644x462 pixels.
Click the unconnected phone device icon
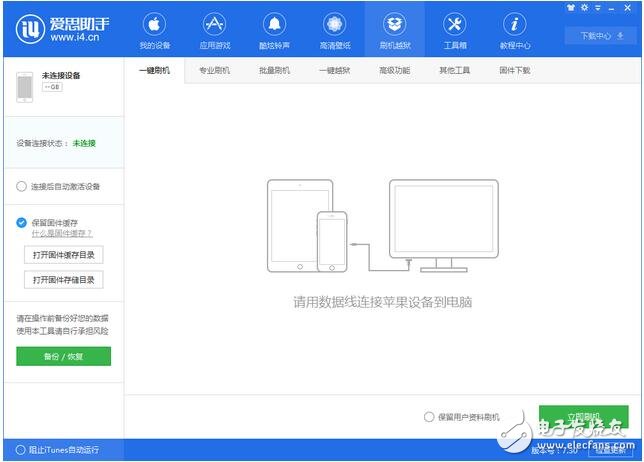(25, 87)
